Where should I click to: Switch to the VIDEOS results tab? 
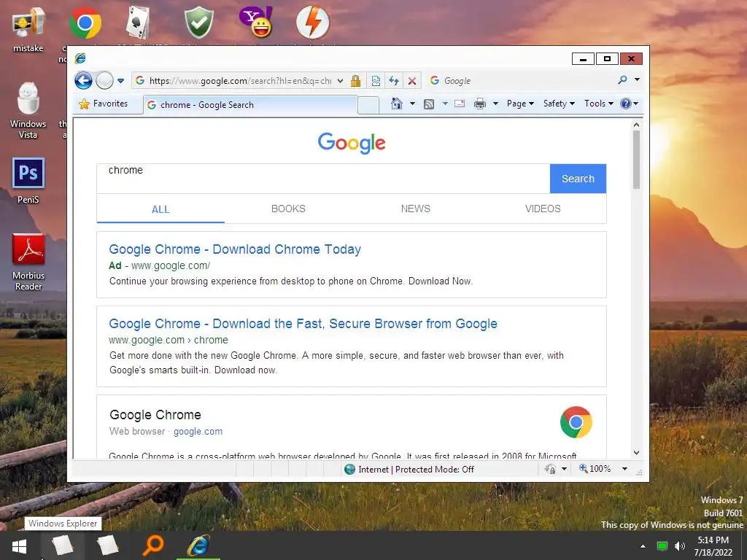543,209
